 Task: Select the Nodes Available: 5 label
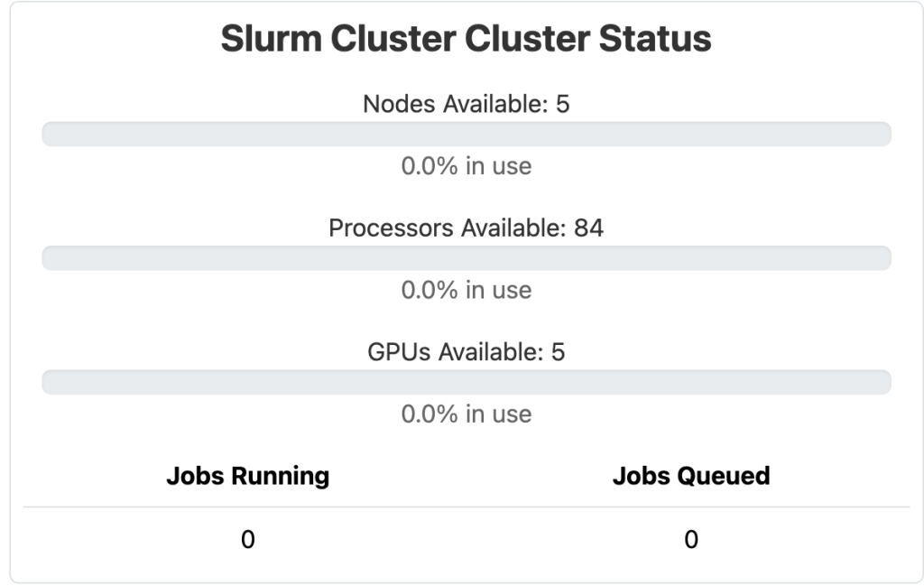tap(467, 105)
